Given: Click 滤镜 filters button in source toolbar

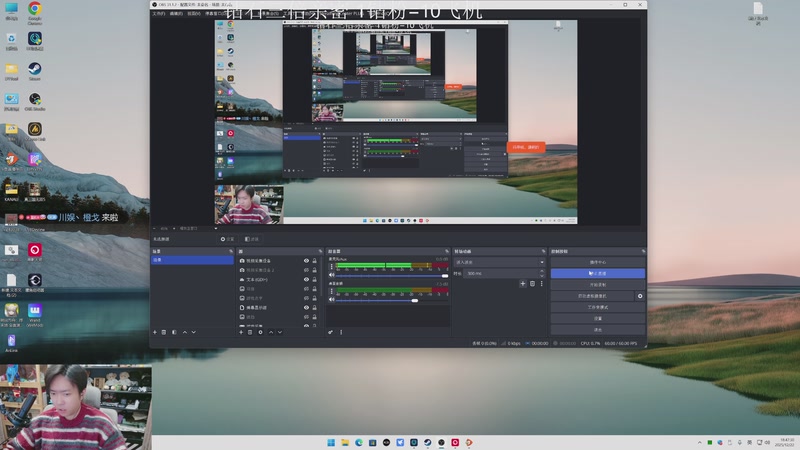Looking at the screenshot, I should pyautogui.click(x=252, y=239).
